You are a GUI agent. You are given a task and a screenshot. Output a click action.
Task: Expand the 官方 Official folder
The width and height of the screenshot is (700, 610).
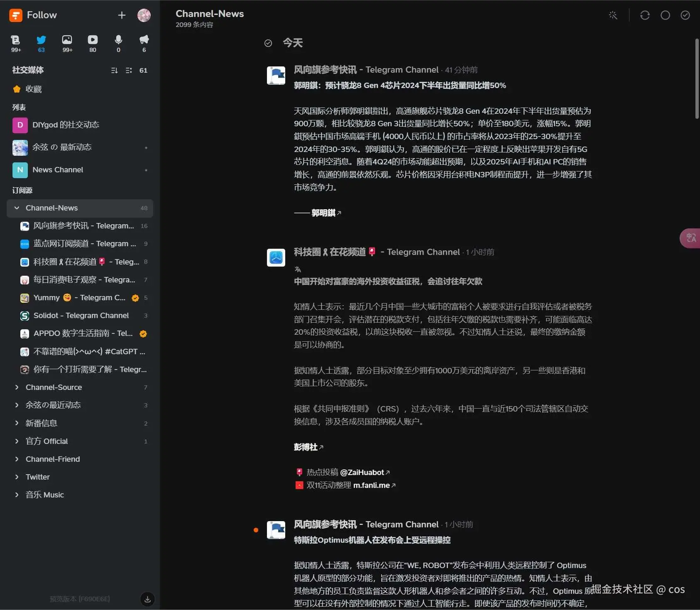point(17,441)
